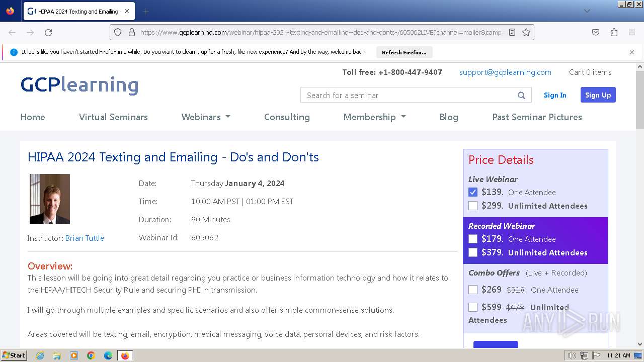
Task: Expand the Webinars dropdown menu
Action: (206, 117)
